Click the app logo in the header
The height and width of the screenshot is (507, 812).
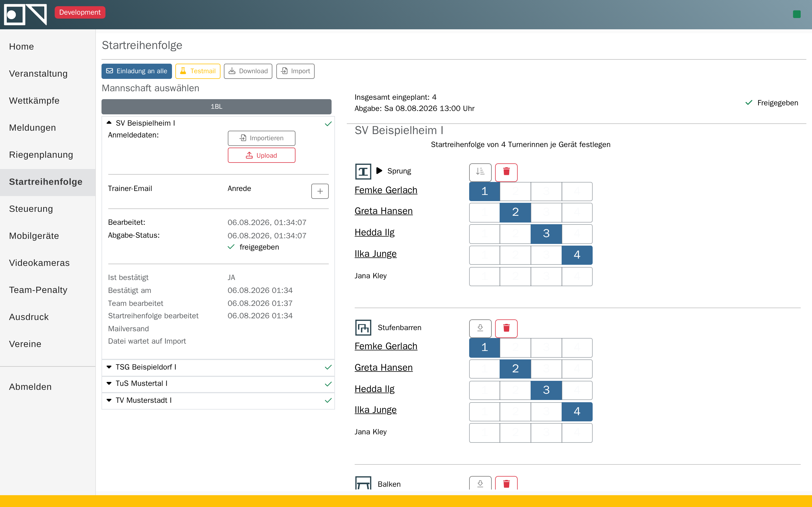pos(25,14)
